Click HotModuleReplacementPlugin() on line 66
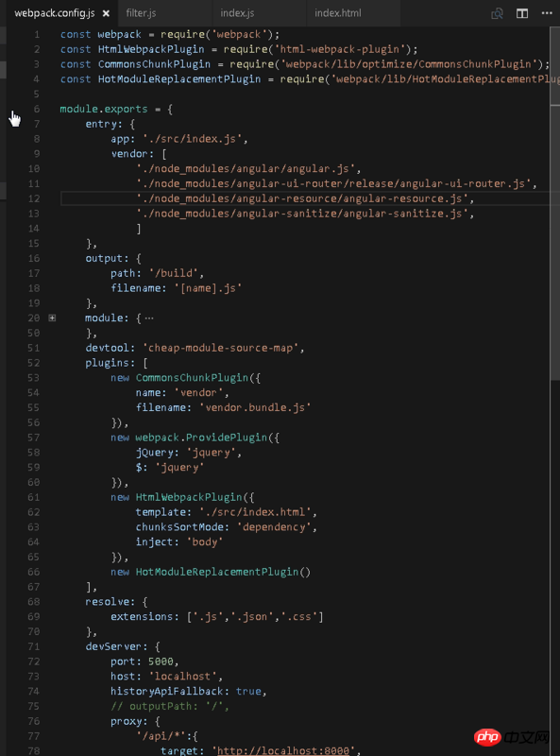The height and width of the screenshot is (756, 560). [223, 572]
